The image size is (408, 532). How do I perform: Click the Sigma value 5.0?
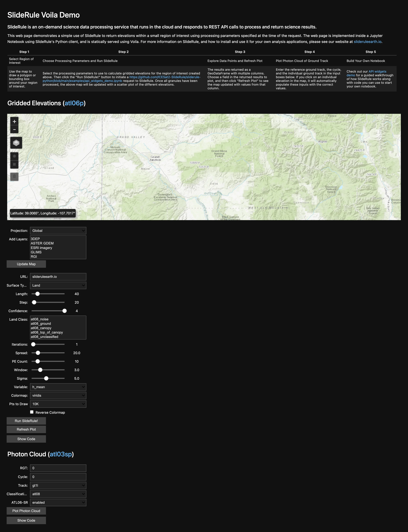(x=77, y=378)
